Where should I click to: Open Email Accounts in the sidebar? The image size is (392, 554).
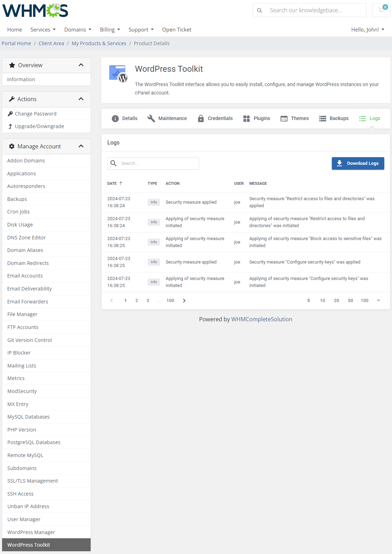coord(46,276)
